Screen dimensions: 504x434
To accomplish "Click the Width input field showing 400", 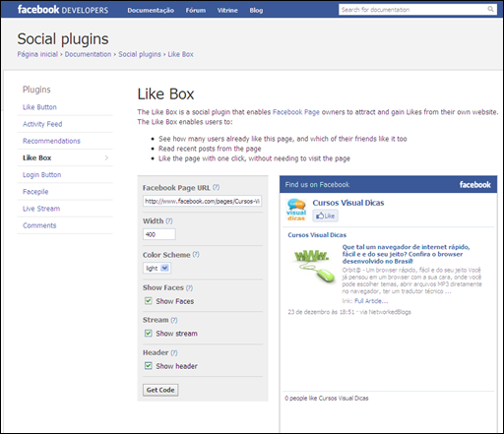I will pos(159,234).
